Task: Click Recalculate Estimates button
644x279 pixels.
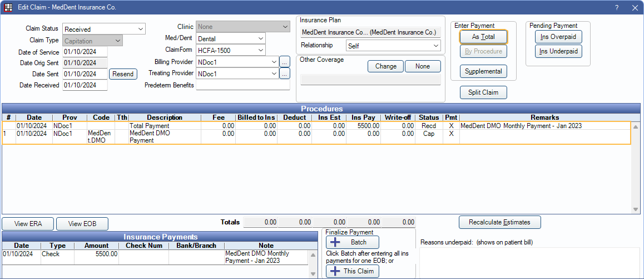Action: click(x=499, y=222)
